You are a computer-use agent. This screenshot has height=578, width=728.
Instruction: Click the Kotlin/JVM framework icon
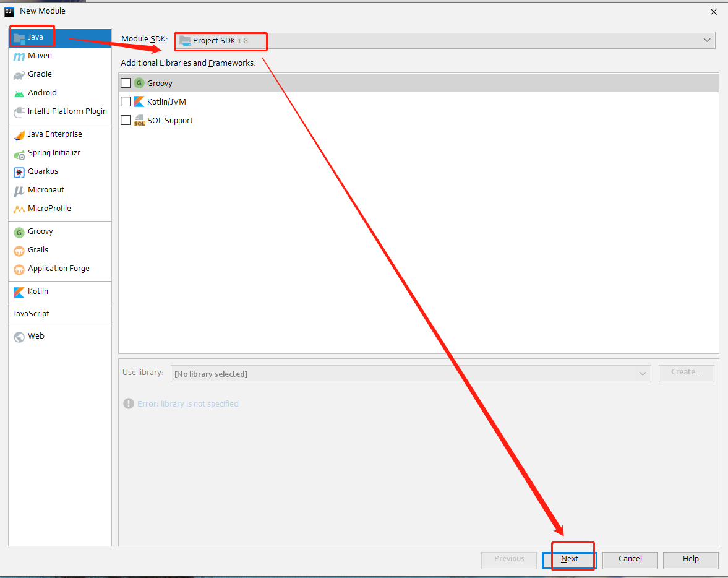click(x=139, y=101)
